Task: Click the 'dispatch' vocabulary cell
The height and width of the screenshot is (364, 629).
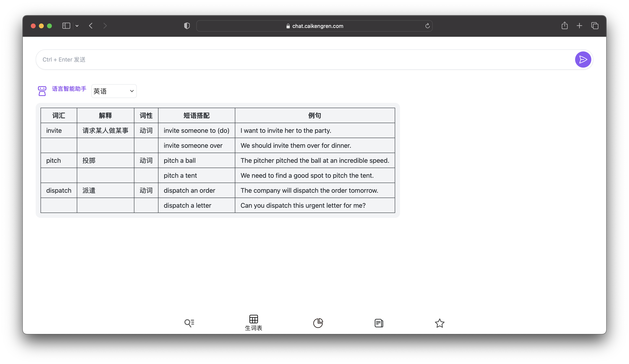Action: tap(59, 191)
